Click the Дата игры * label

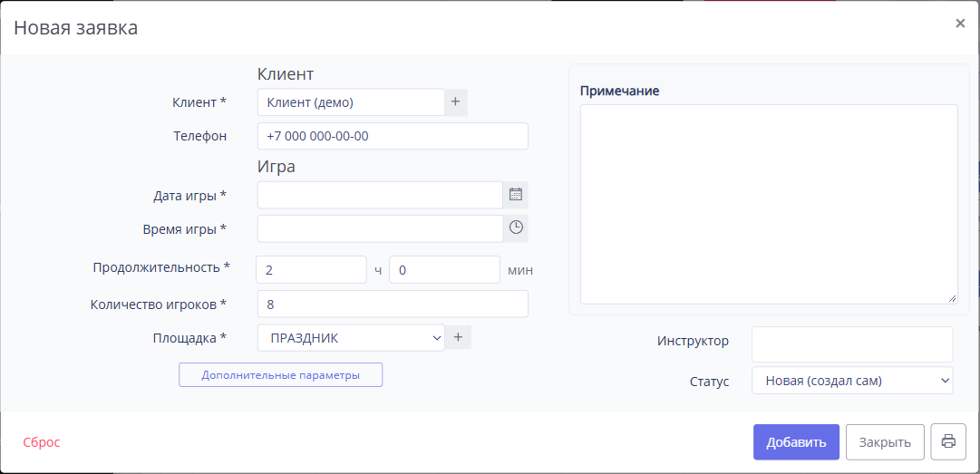coord(190,196)
